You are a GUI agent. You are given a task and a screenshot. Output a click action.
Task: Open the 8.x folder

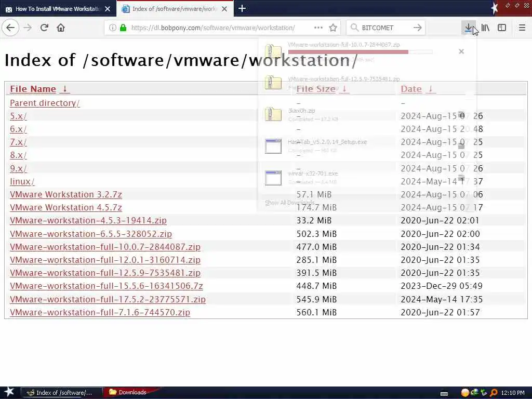tap(18, 155)
